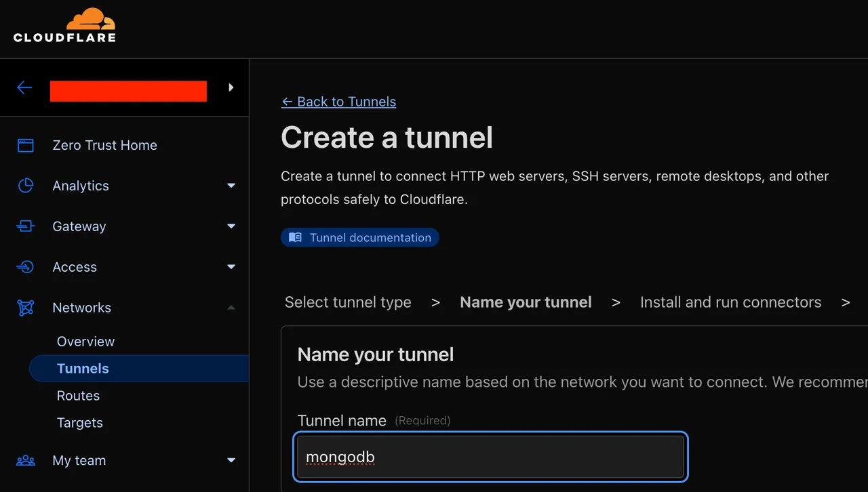Go to Select tunnel type step
The height and width of the screenshot is (492, 868).
tap(348, 302)
